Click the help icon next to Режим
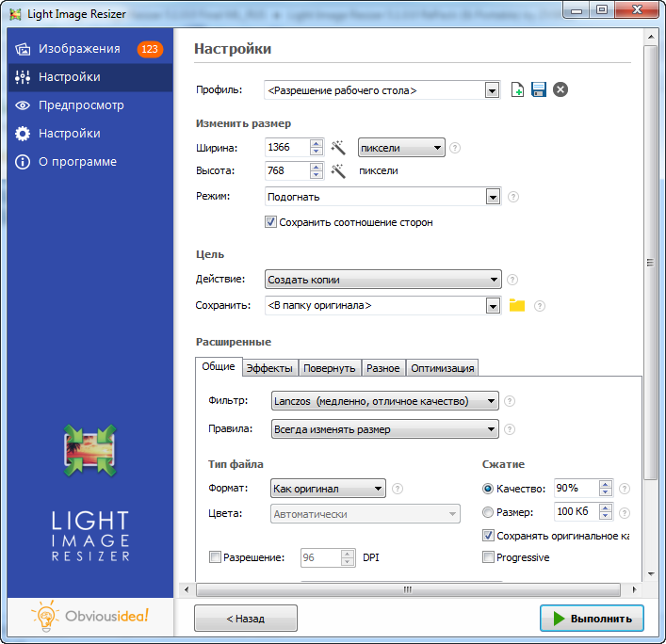Screen dimensions: 666x644 pyautogui.click(x=513, y=198)
